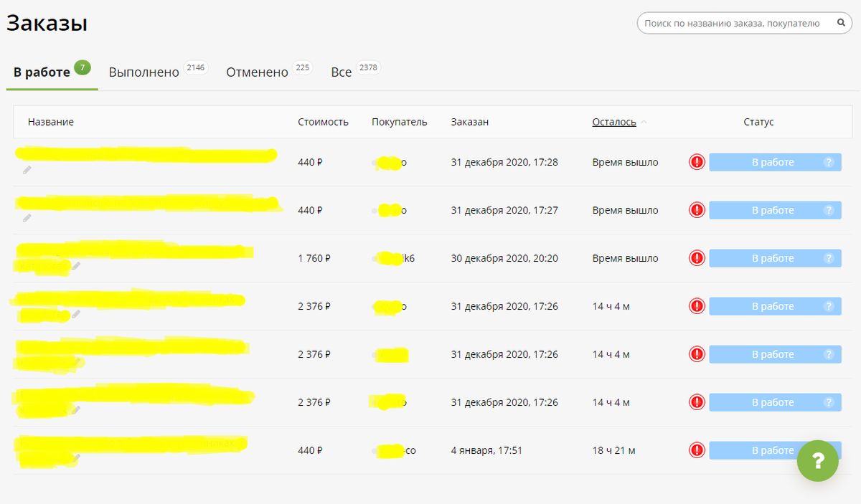Viewport: 861px width, 504px height.
Task: Click the В работе status button for the 4 января order
Action: click(x=775, y=450)
